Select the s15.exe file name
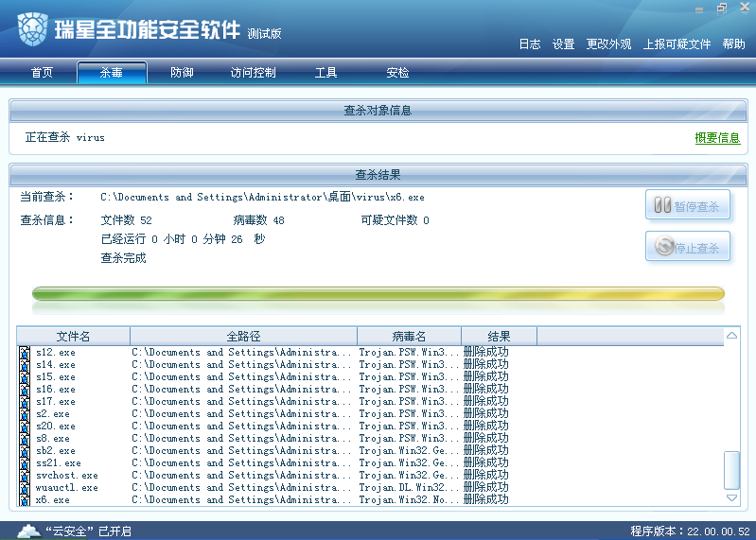 pyautogui.click(x=56, y=377)
